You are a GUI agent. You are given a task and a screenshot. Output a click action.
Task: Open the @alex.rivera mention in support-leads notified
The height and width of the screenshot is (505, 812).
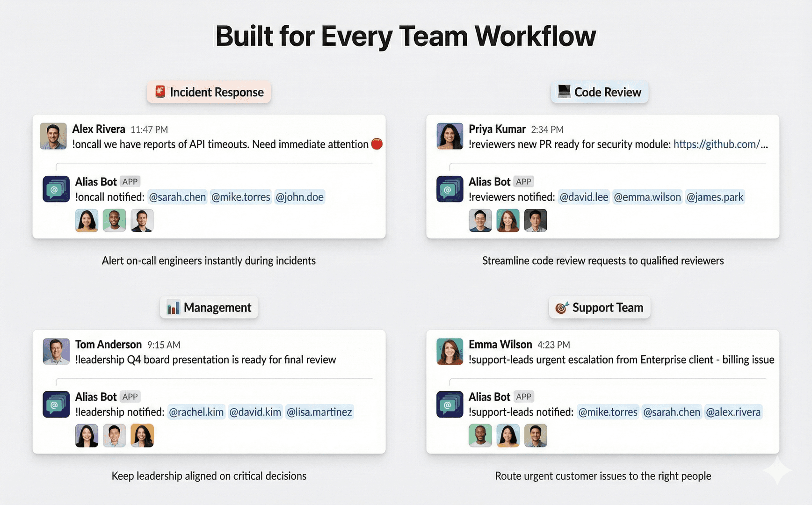coord(733,412)
